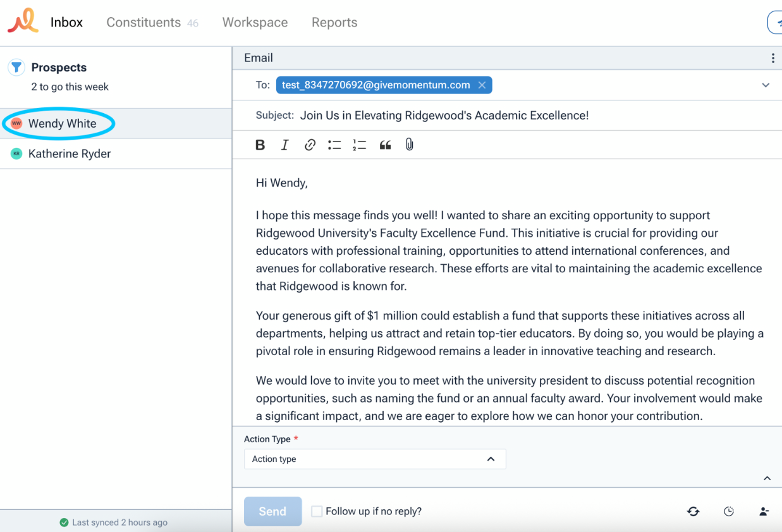Enable Follow up if no reply checkbox
The image size is (782, 532).
pyautogui.click(x=317, y=511)
